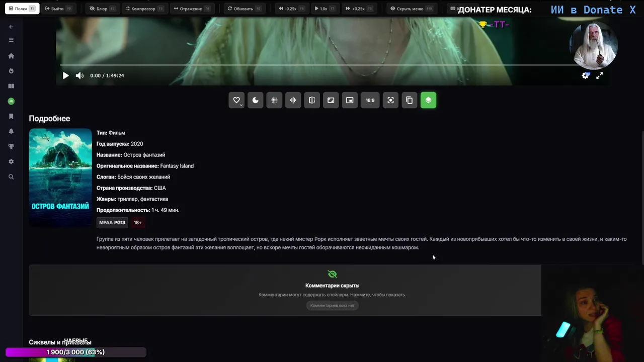Open settings from the sidebar gear
The width and height of the screenshot is (644, 362).
tap(11, 161)
